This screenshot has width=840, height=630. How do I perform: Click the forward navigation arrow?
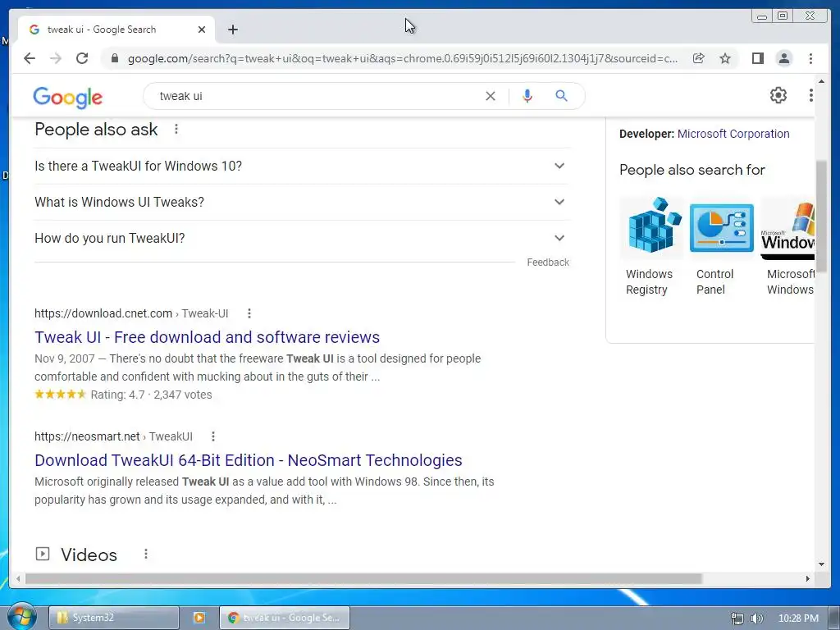[x=56, y=58]
